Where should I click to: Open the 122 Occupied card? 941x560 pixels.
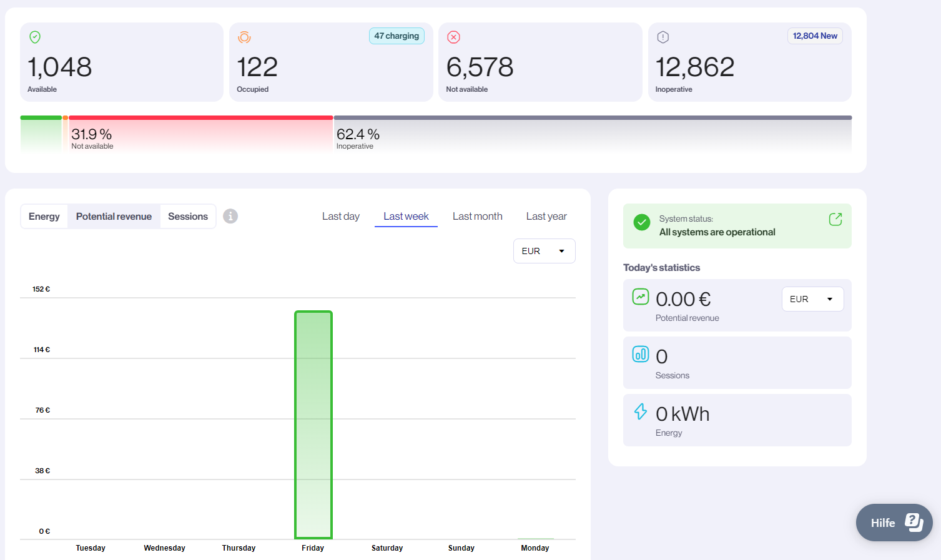click(x=331, y=62)
